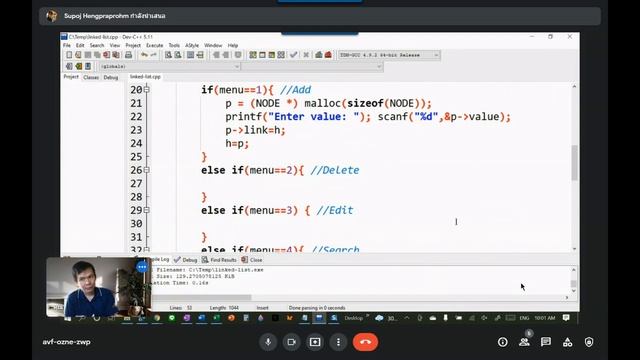Select the linked-list.cpp editor tab
Viewport: 640px width, 360px height.
coord(145,77)
